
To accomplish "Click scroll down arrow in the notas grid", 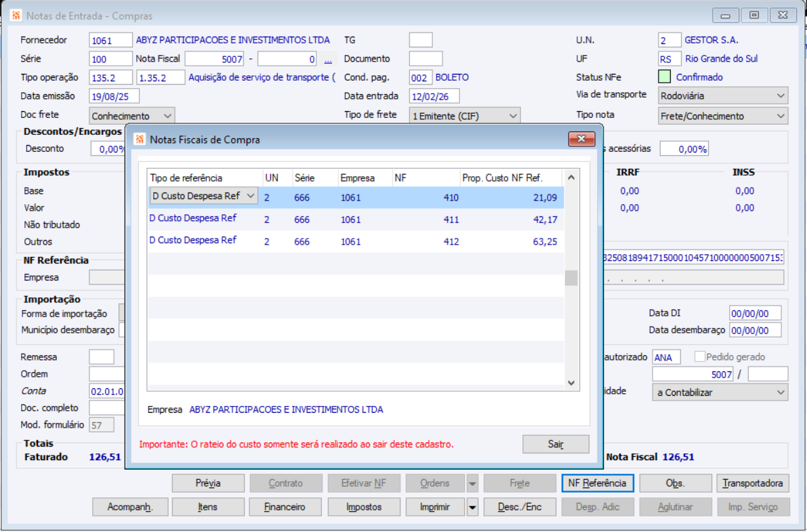I will coord(571,383).
